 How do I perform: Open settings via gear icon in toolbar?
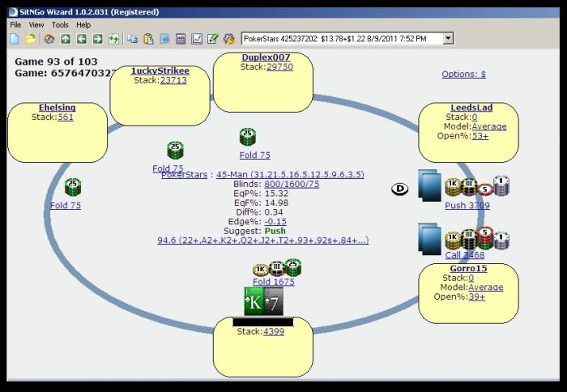coord(229,39)
